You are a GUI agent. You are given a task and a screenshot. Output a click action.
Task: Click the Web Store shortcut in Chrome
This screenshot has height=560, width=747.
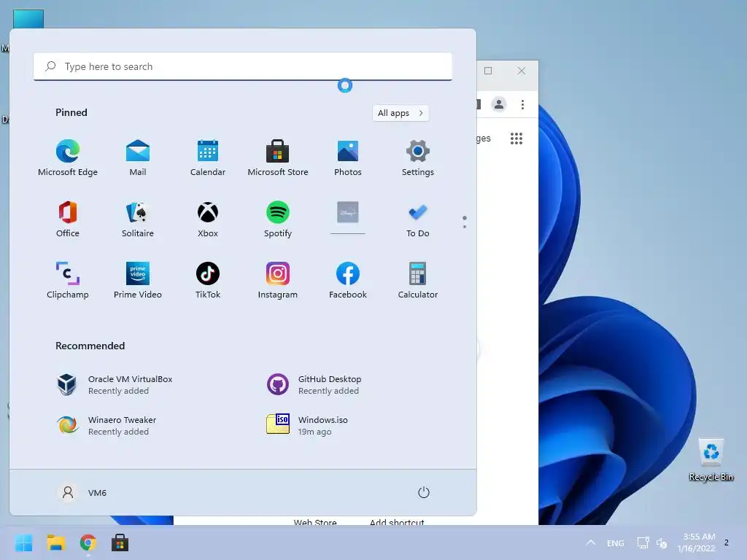coord(315,521)
